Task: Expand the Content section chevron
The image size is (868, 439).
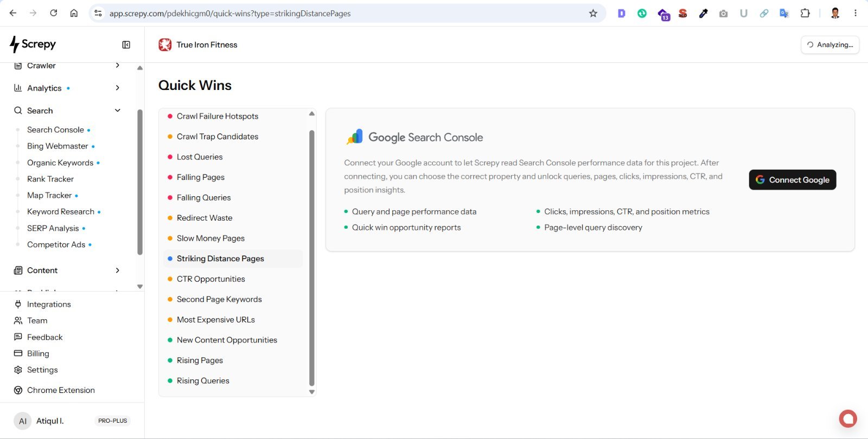Action: point(118,270)
